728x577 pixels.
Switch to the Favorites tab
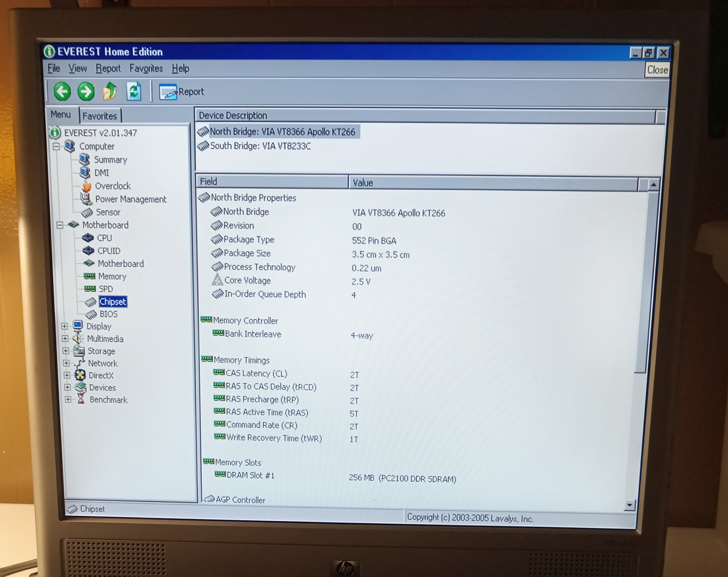pos(100,116)
